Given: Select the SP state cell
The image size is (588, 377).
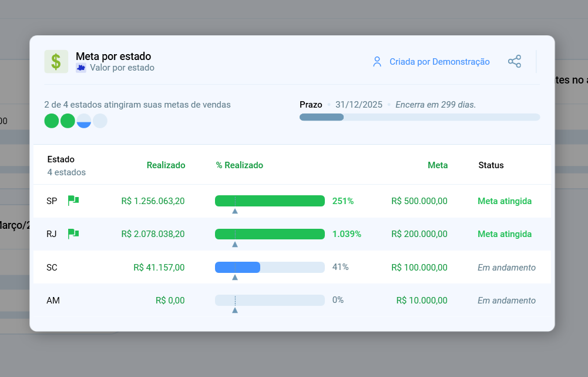Looking at the screenshot, I should tap(52, 201).
